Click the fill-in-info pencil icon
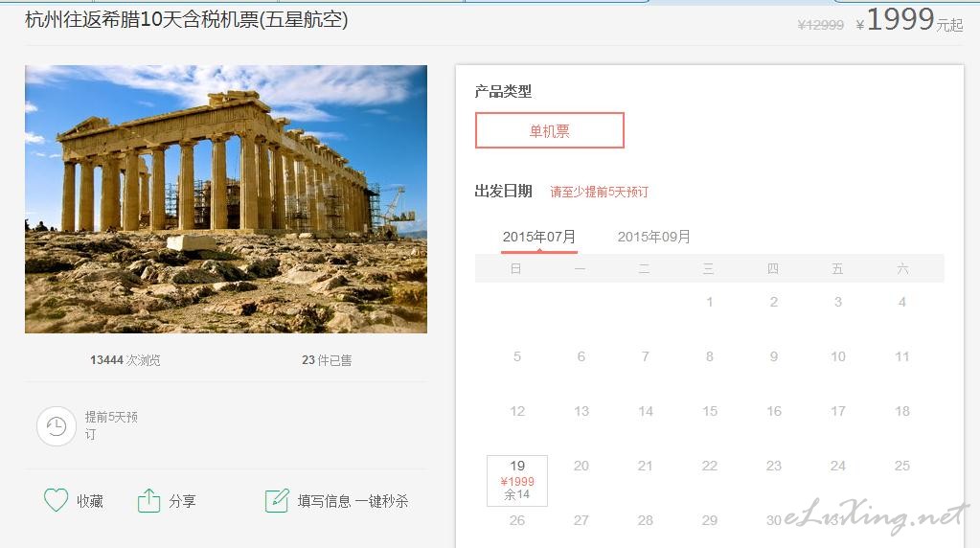This screenshot has width=980, height=548. [277, 500]
